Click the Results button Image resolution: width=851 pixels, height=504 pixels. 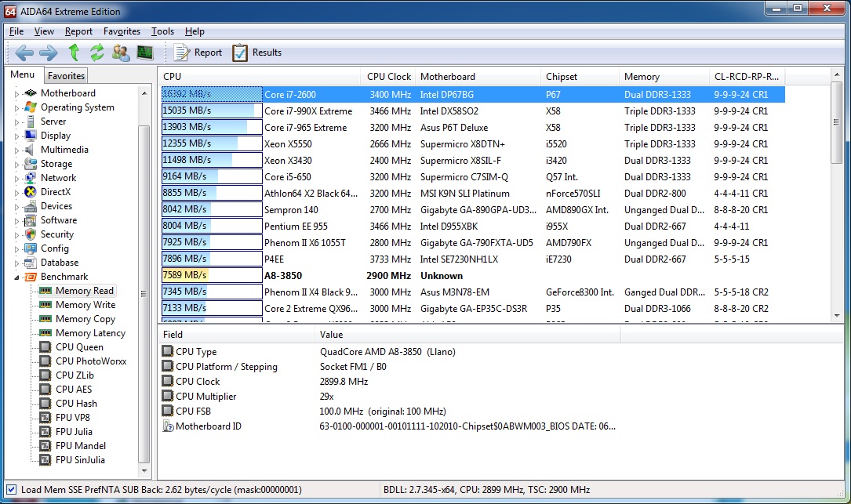(256, 53)
